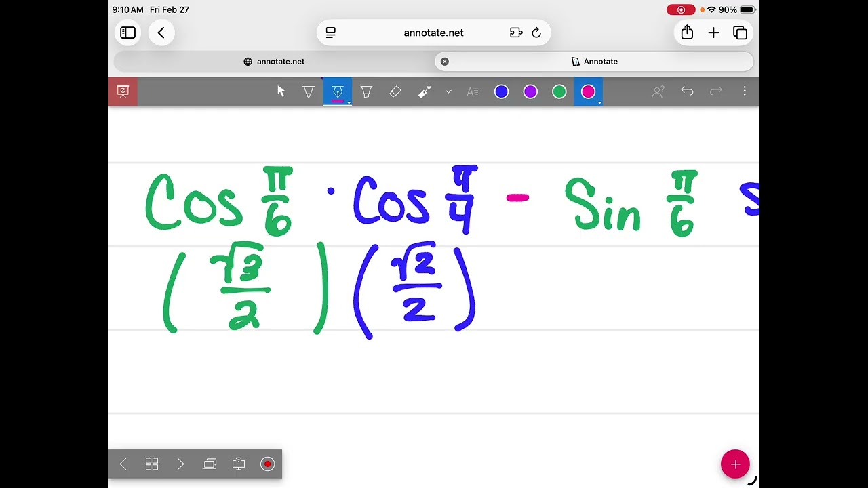This screenshot has width=868, height=488.
Task: Open the Safari share sheet
Action: tap(687, 33)
